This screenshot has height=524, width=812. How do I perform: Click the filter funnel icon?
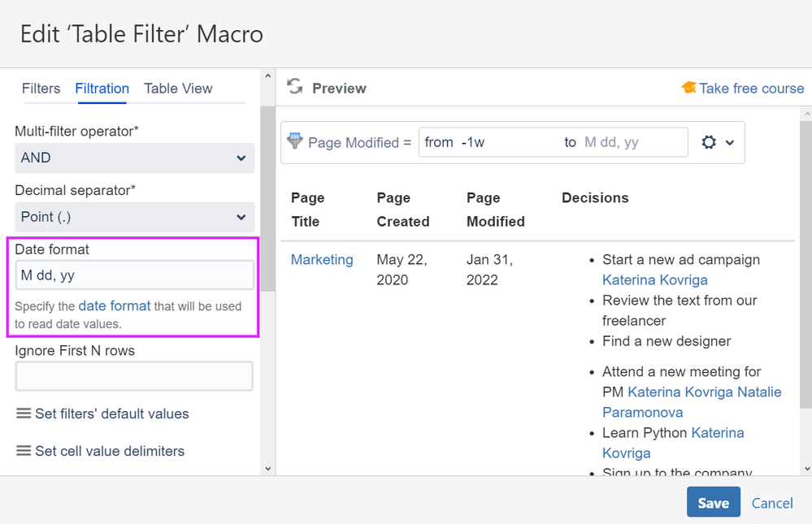[295, 141]
